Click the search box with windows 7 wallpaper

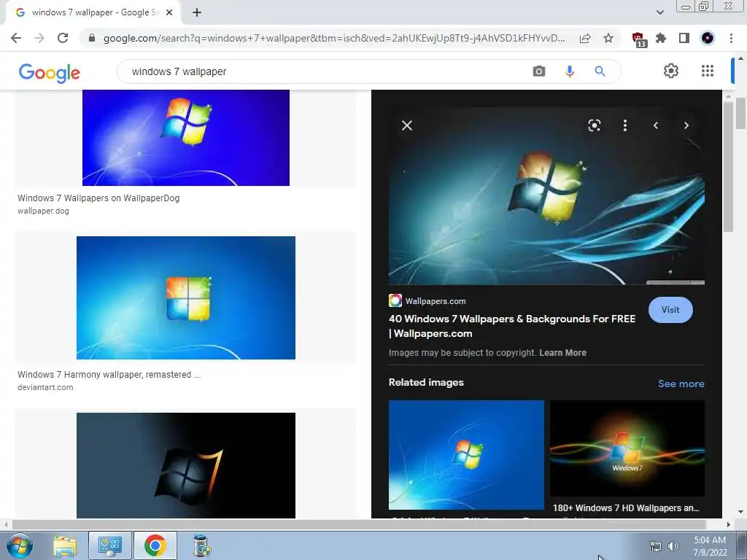[324, 71]
